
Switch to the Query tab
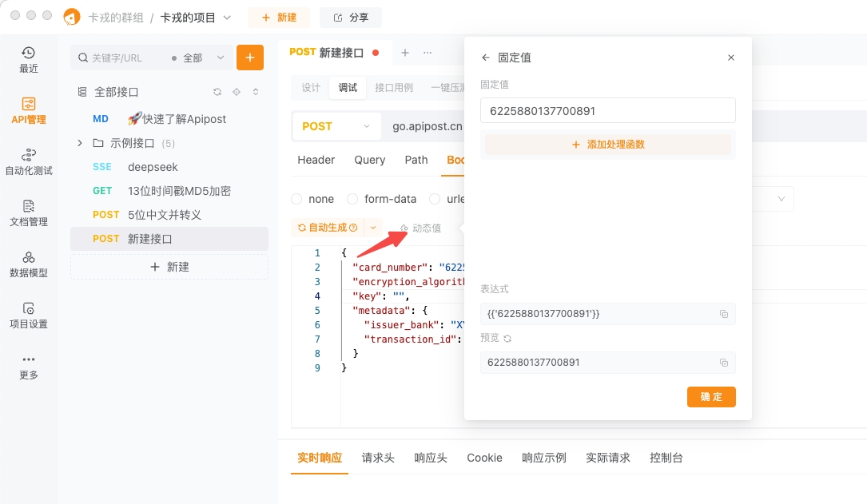pyautogui.click(x=369, y=160)
